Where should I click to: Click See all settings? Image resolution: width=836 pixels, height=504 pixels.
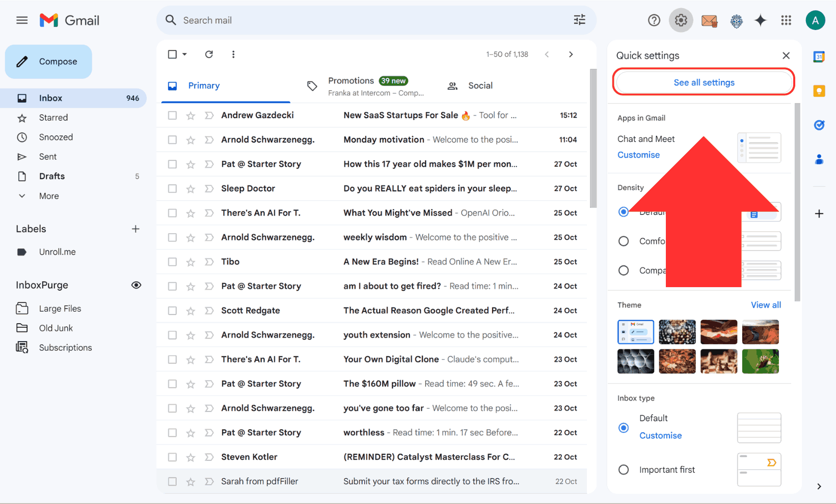704,82
